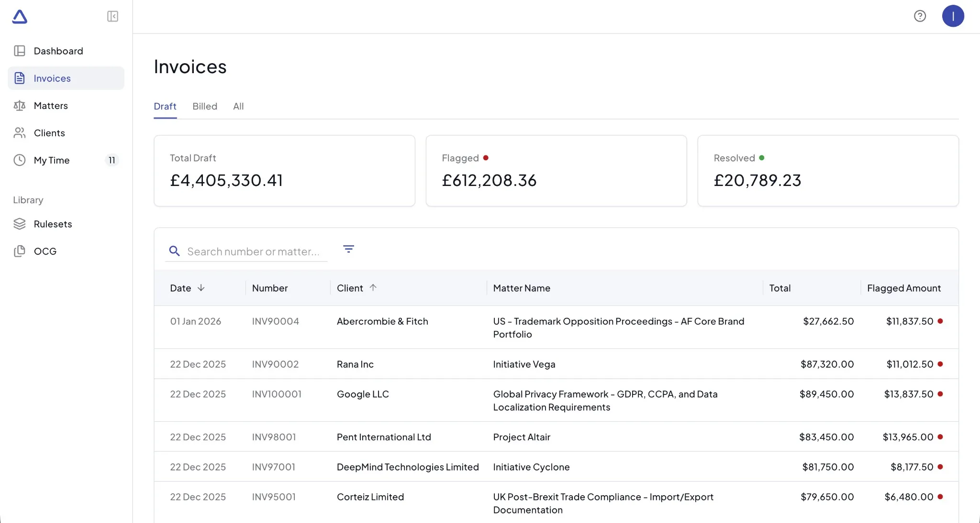Click the red flag dot for INV100001
980x523 pixels.
(940, 394)
